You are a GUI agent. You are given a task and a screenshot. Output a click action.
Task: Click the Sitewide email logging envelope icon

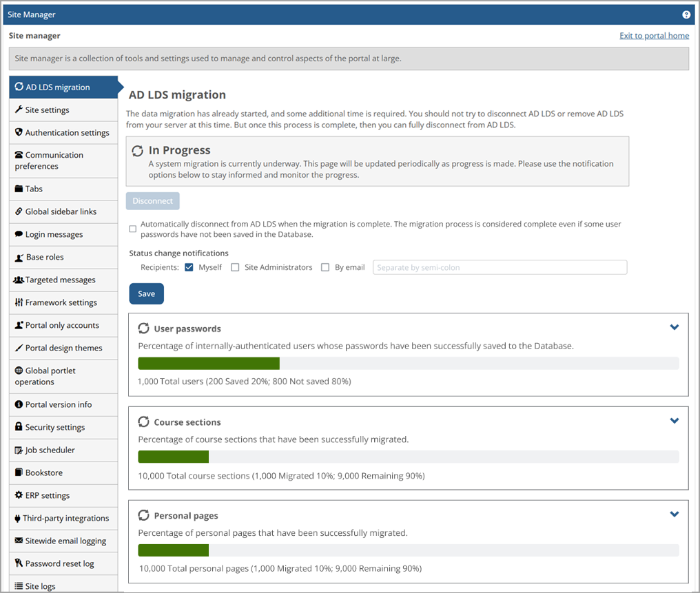point(19,541)
